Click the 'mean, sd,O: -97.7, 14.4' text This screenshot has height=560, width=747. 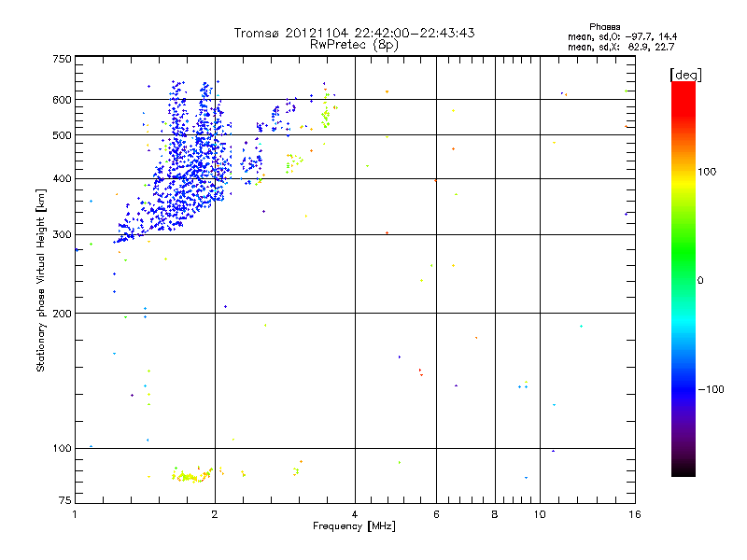click(x=622, y=36)
